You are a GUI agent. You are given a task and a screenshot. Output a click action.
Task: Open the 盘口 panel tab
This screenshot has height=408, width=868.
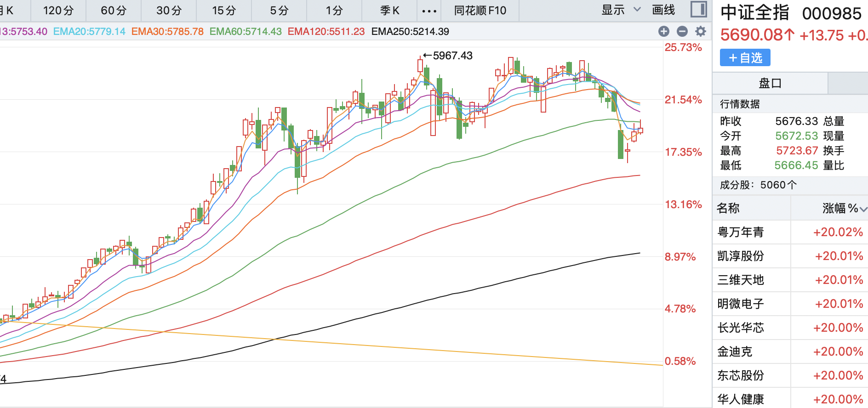click(770, 83)
